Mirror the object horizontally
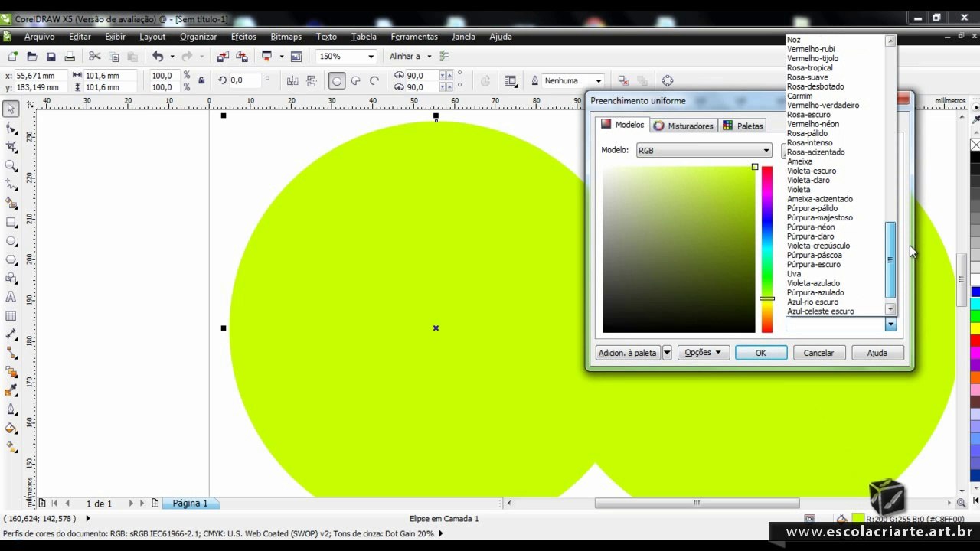980x551 pixels. pos(292,81)
